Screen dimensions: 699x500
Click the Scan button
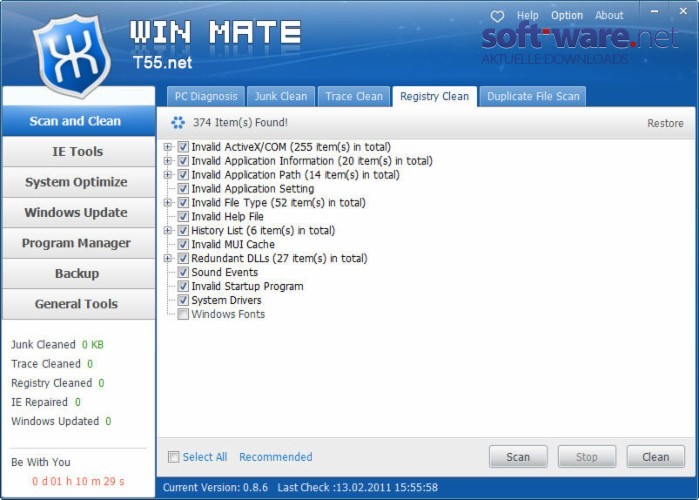[518, 457]
